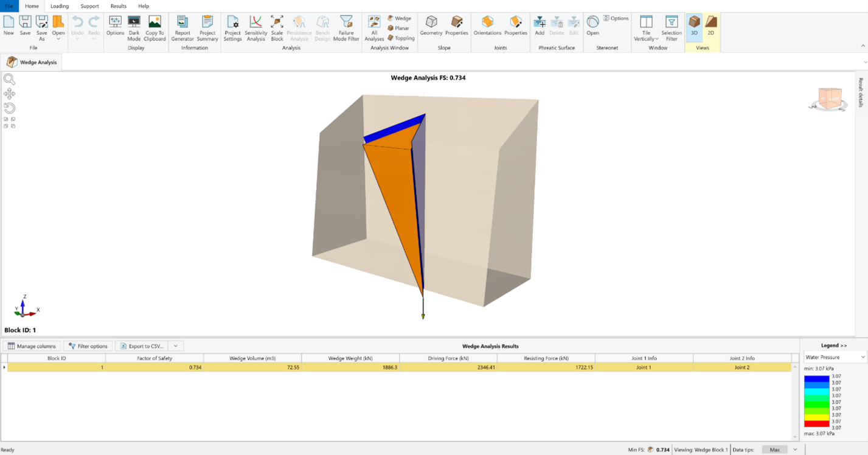Image resolution: width=868 pixels, height=455 pixels.
Task: Expand the Data tips Max dropdown
Action: 795,450
